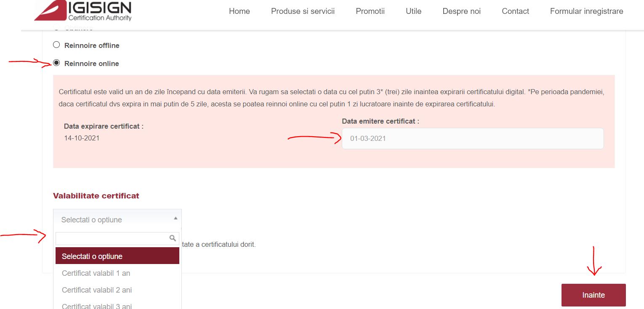
Task: Select the Reinnoire online radio button
Action: click(x=56, y=63)
